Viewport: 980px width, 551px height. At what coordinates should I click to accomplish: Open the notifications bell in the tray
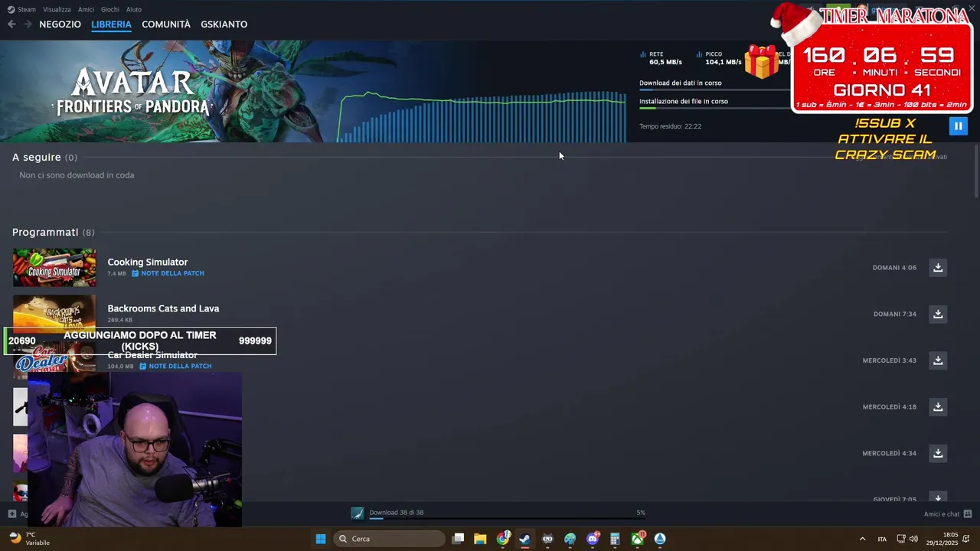click(967, 539)
